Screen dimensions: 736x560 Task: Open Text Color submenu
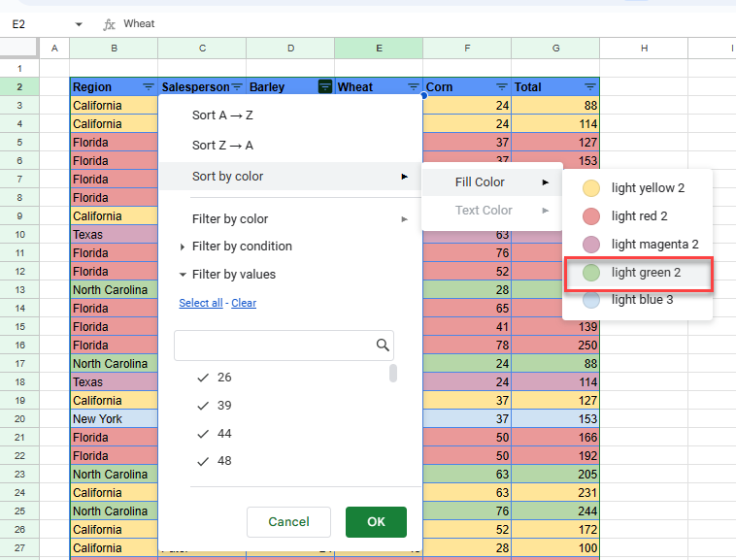coord(492,210)
